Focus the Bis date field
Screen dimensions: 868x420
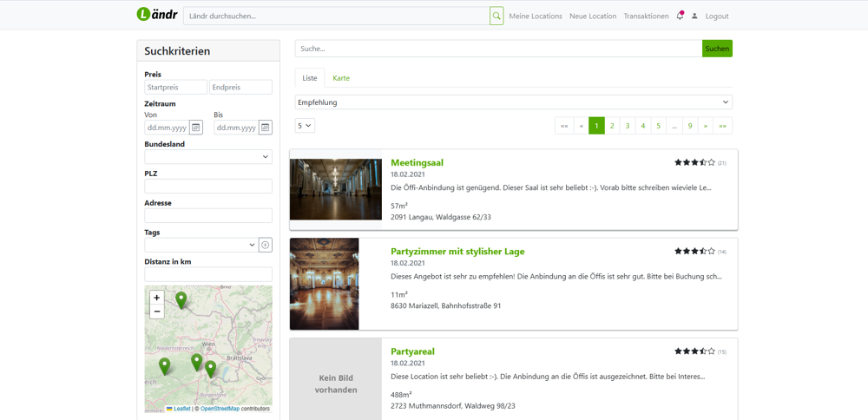pos(236,128)
